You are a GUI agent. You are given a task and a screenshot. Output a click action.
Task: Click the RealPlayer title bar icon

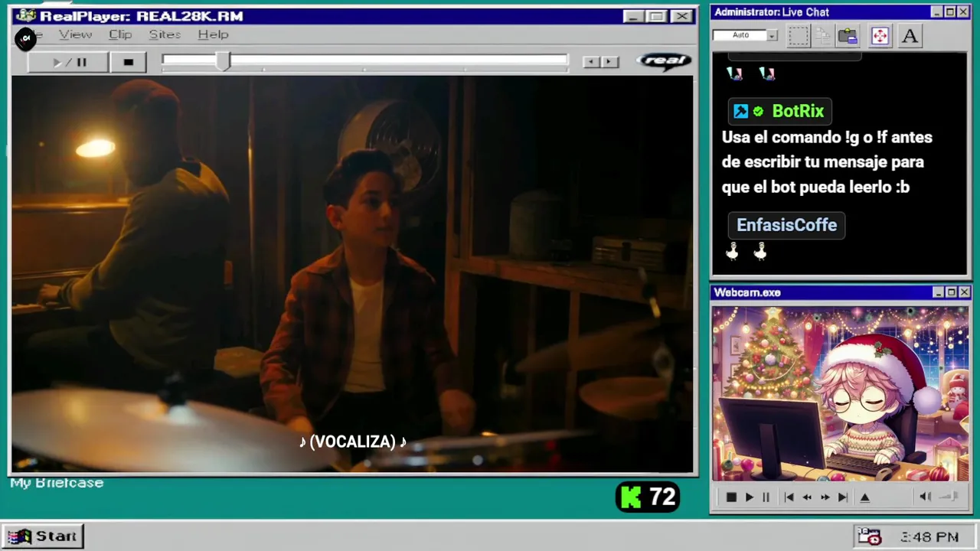tap(25, 16)
